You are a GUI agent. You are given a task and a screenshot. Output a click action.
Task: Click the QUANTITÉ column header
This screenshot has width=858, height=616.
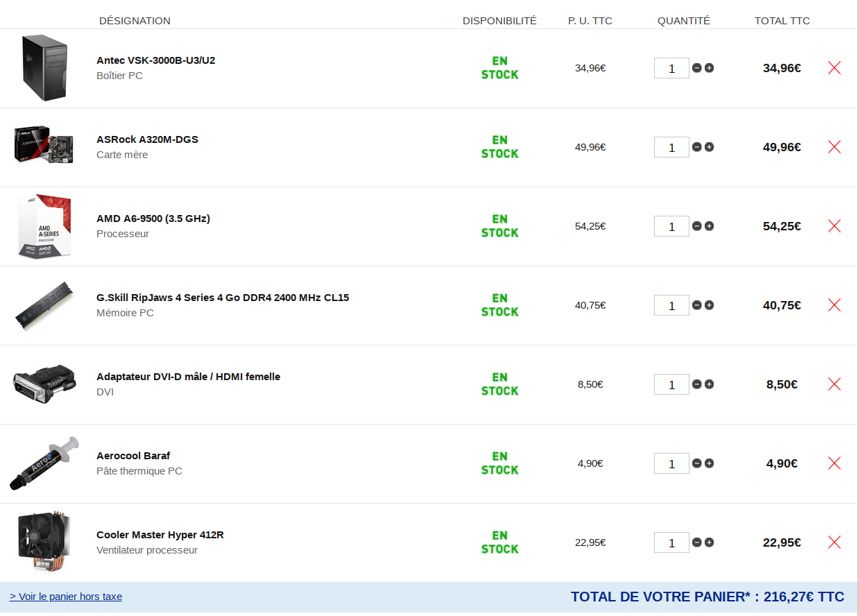(684, 21)
